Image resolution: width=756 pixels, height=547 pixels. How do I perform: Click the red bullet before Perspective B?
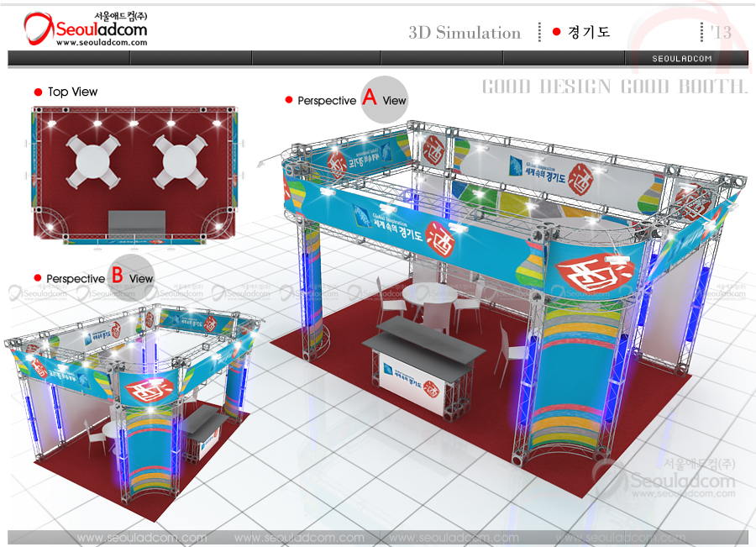tap(38, 278)
